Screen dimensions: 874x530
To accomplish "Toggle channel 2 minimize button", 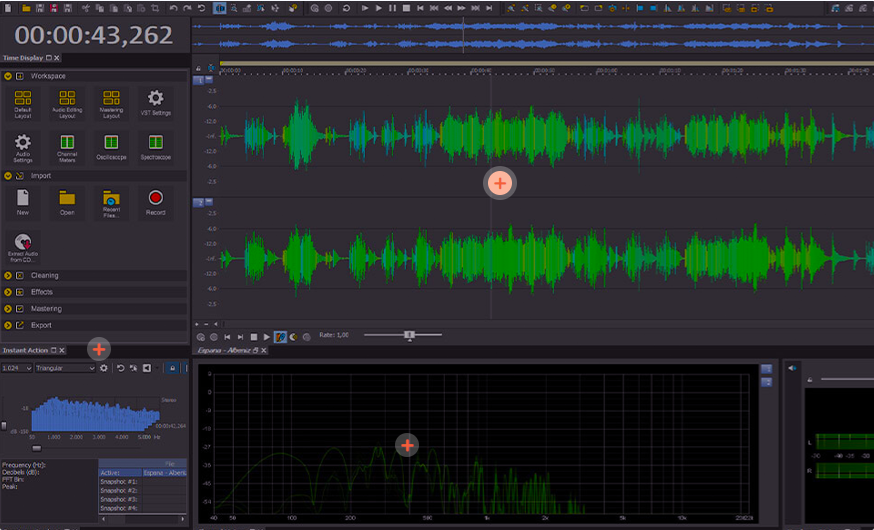I will (x=209, y=202).
